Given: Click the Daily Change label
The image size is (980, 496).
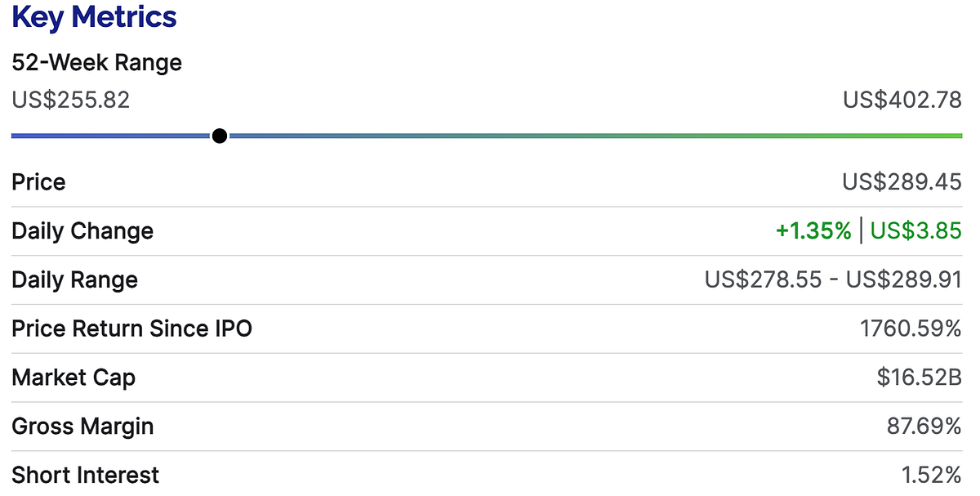Looking at the screenshot, I should click(82, 231).
